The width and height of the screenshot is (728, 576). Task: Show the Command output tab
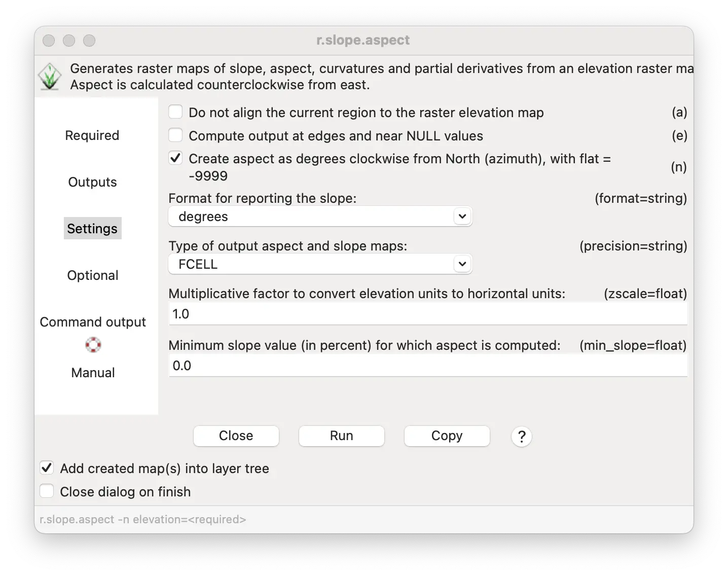93,322
